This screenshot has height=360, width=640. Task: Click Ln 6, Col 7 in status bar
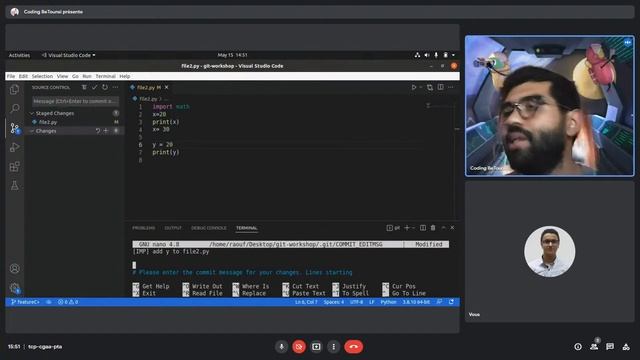tap(306, 302)
